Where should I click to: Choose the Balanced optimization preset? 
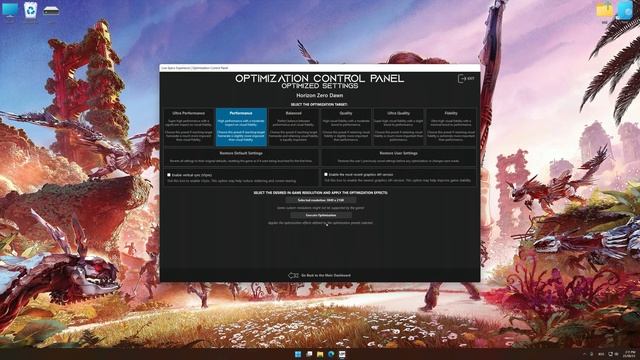293,127
